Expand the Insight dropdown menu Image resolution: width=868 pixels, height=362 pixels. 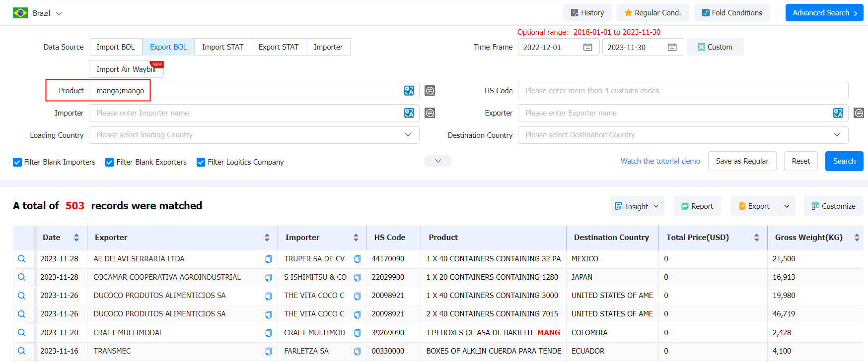637,206
